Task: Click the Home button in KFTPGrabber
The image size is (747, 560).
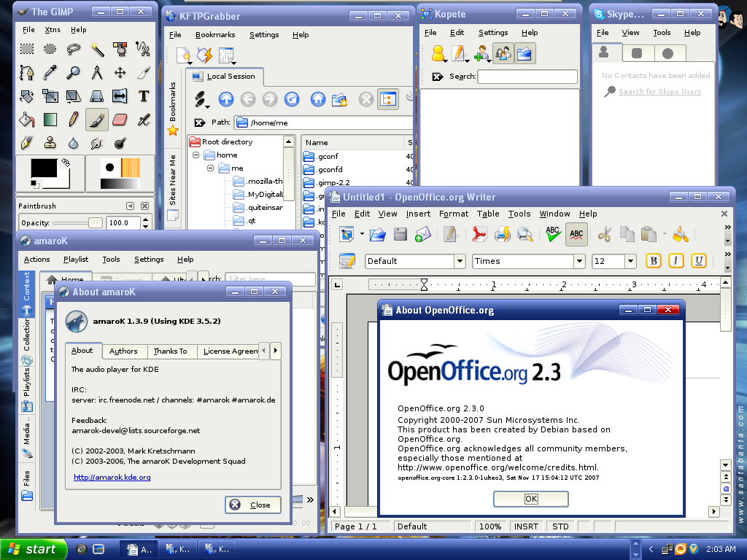Action: coord(317,99)
